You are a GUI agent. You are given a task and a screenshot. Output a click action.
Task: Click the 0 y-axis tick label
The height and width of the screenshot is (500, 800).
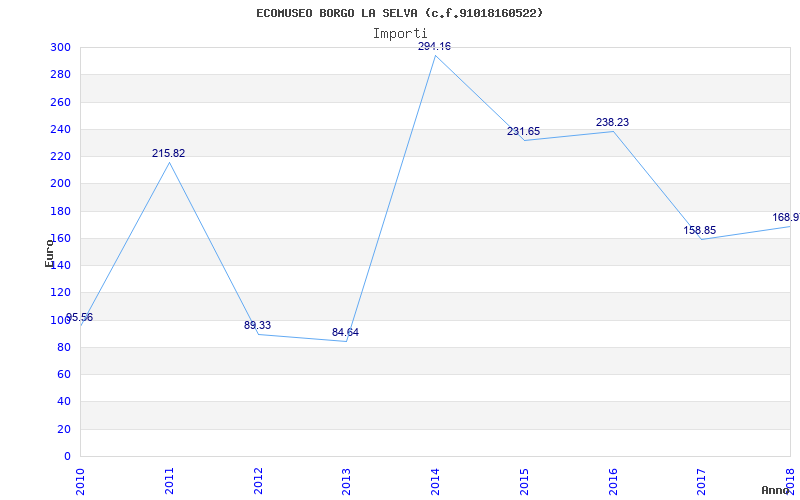point(67,456)
